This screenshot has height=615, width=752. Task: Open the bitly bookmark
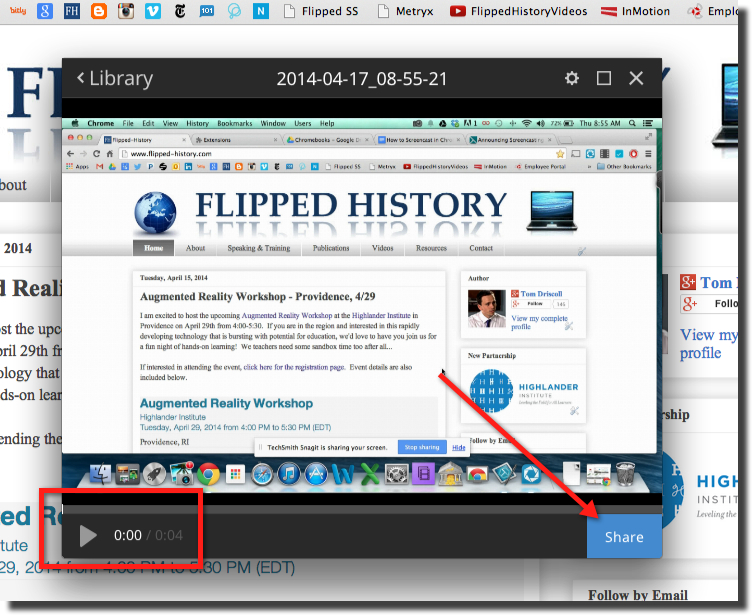(18, 11)
